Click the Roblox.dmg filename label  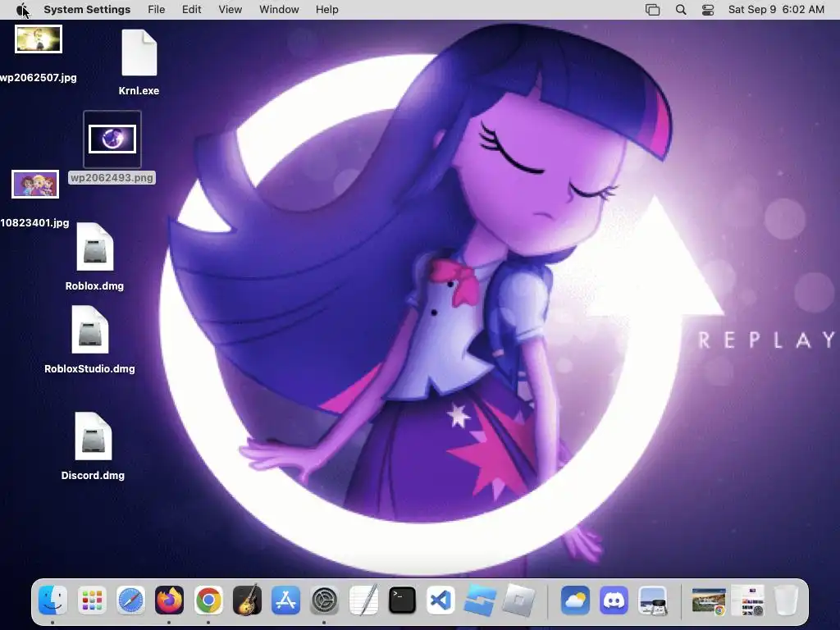click(x=94, y=286)
